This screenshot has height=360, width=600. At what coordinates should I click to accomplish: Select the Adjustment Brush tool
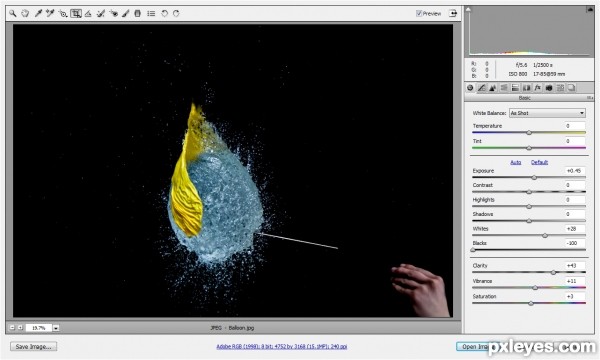[126, 13]
